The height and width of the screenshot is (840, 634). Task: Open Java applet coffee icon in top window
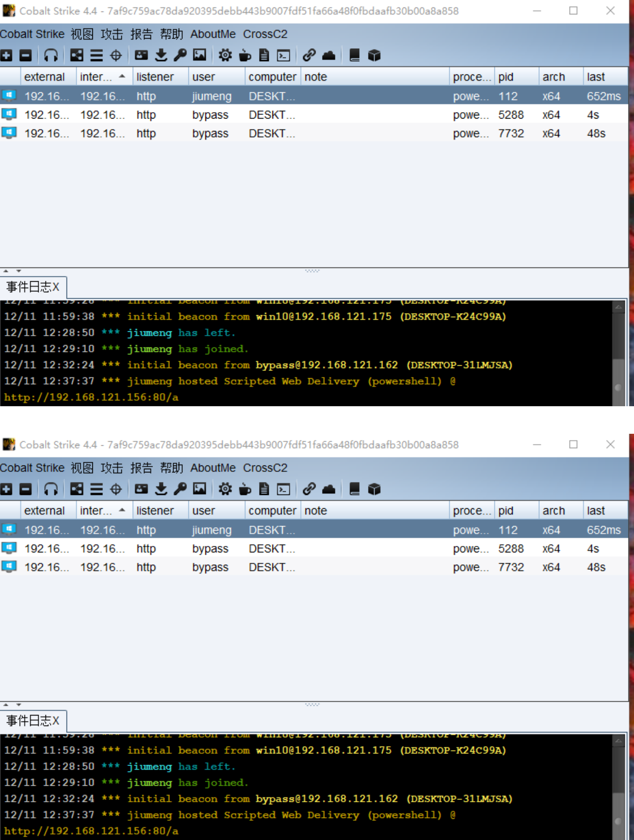coord(245,56)
